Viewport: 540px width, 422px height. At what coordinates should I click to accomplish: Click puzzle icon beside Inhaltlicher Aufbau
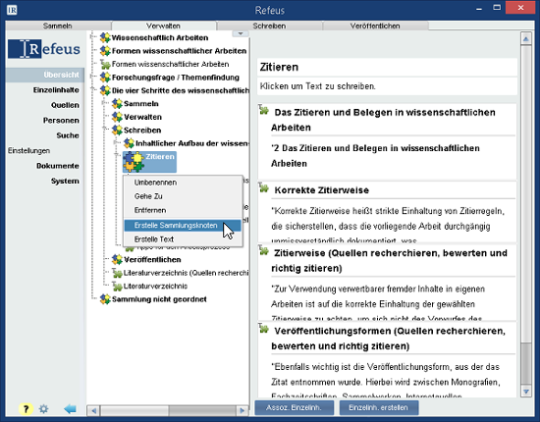[x=129, y=143]
